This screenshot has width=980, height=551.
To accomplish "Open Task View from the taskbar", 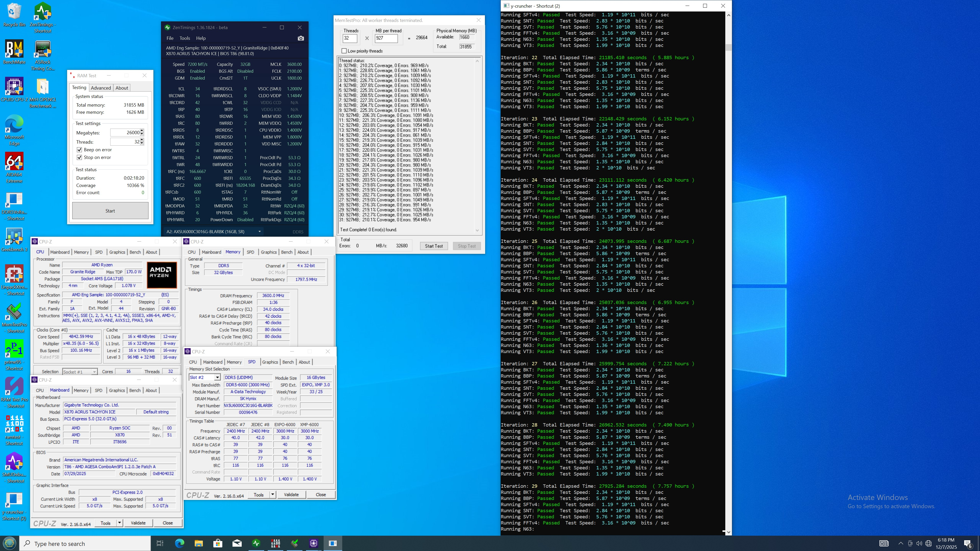I will (160, 543).
